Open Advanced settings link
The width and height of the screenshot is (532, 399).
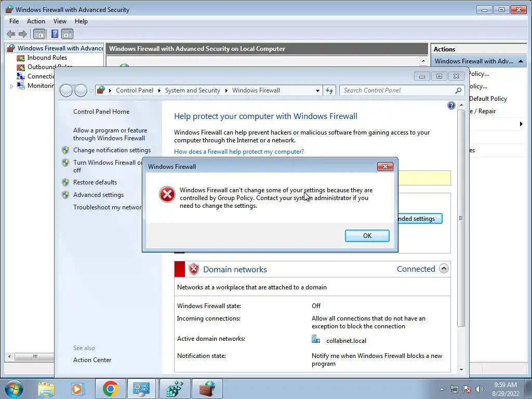[x=98, y=195]
